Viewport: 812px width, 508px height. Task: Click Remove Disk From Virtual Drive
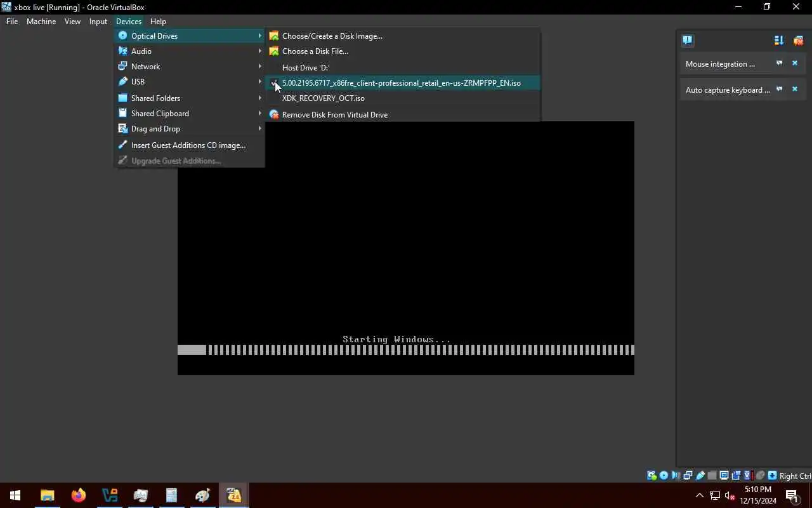(x=403, y=114)
